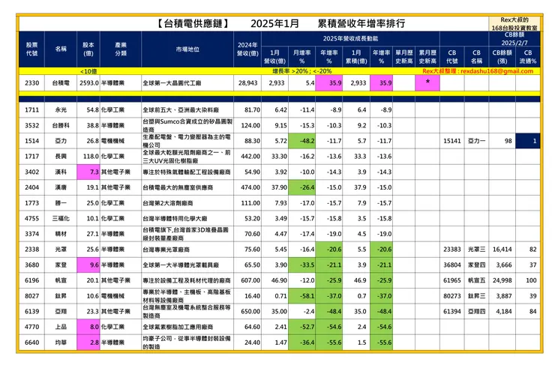555x392 pixels.
Task: Click stock code 3402
Action: coord(31,172)
